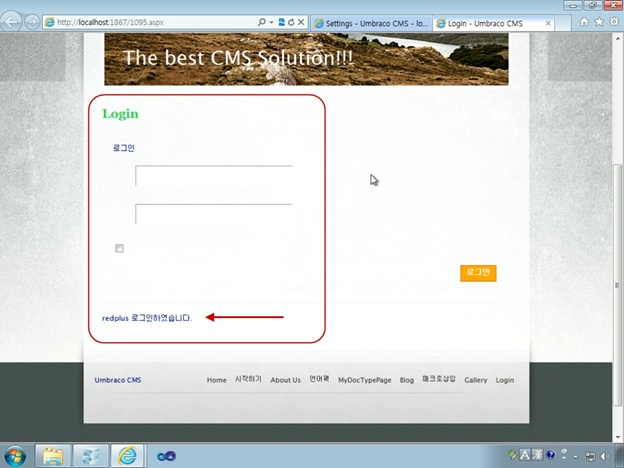
Task: Click the language bar A input mode icon
Action: pyautogui.click(x=525, y=454)
